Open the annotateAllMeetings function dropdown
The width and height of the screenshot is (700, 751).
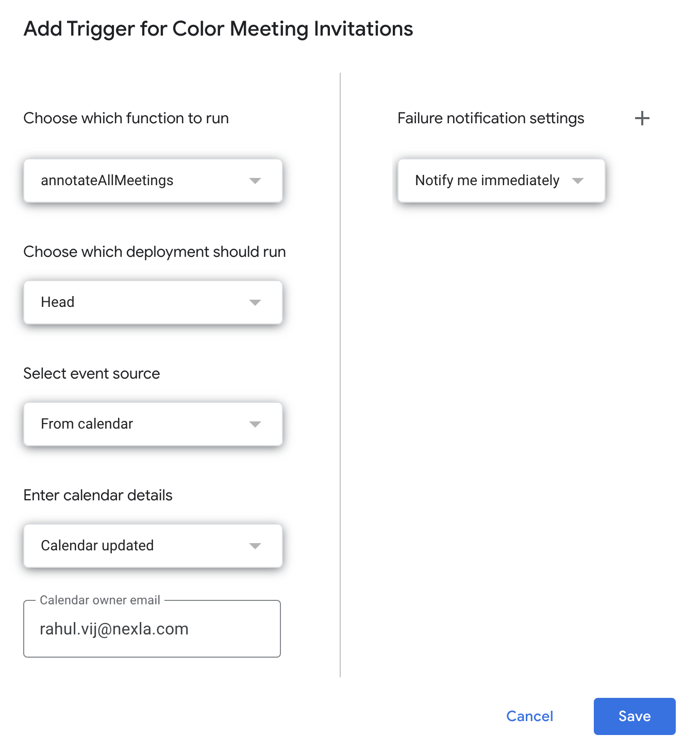click(x=153, y=181)
